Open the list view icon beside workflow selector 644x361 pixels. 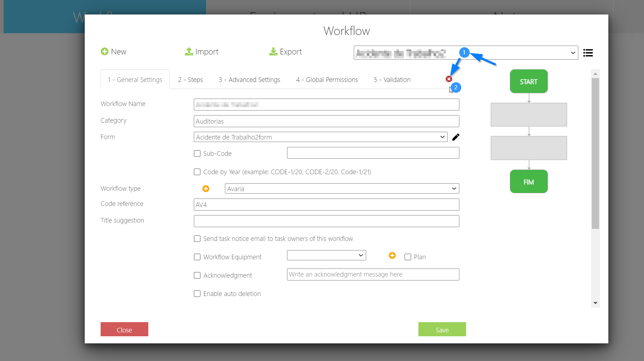[x=588, y=53]
